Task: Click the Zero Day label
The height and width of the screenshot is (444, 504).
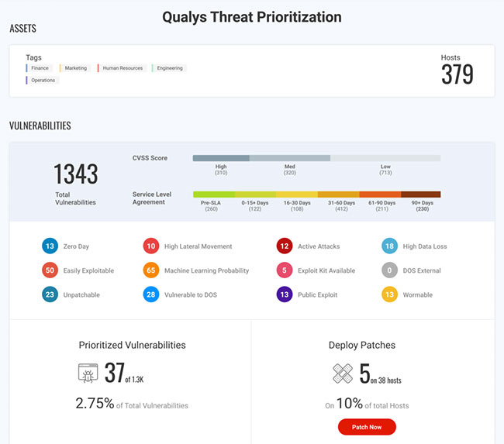Action: pyautogui.click(x=76, y=246)
